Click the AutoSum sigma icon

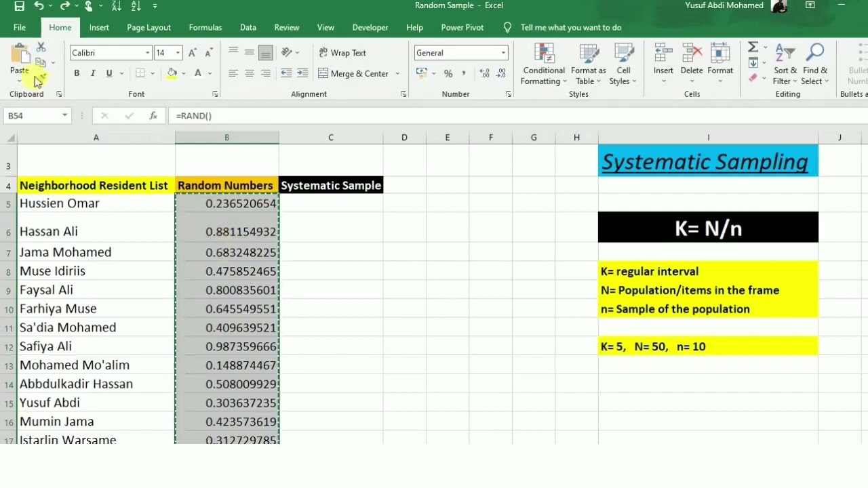coord(753,47)
